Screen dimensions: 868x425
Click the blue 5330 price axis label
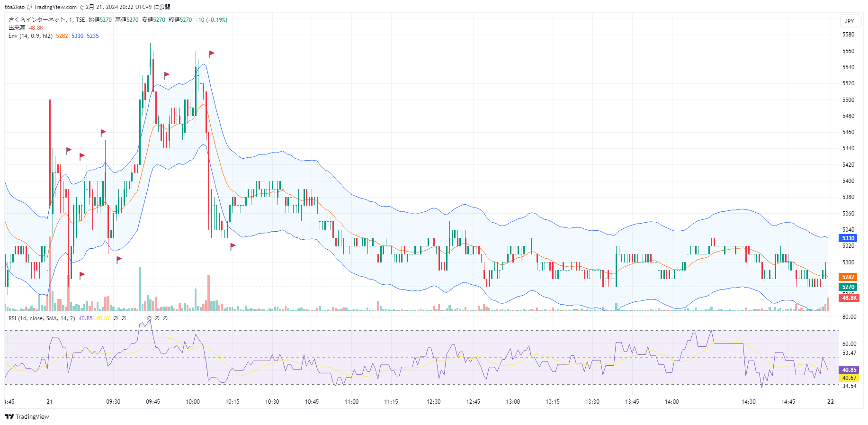(848, 238)
